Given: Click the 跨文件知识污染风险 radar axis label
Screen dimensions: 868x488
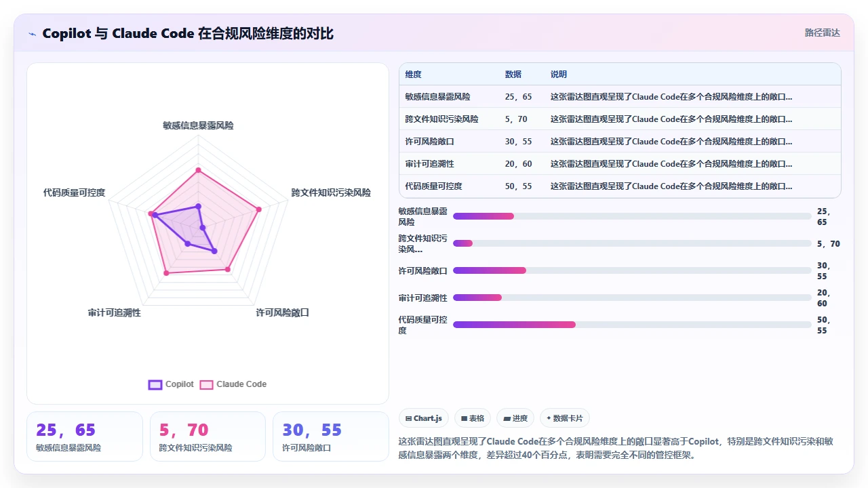Looking at the screenshot, I should click(x=331, y=192).
